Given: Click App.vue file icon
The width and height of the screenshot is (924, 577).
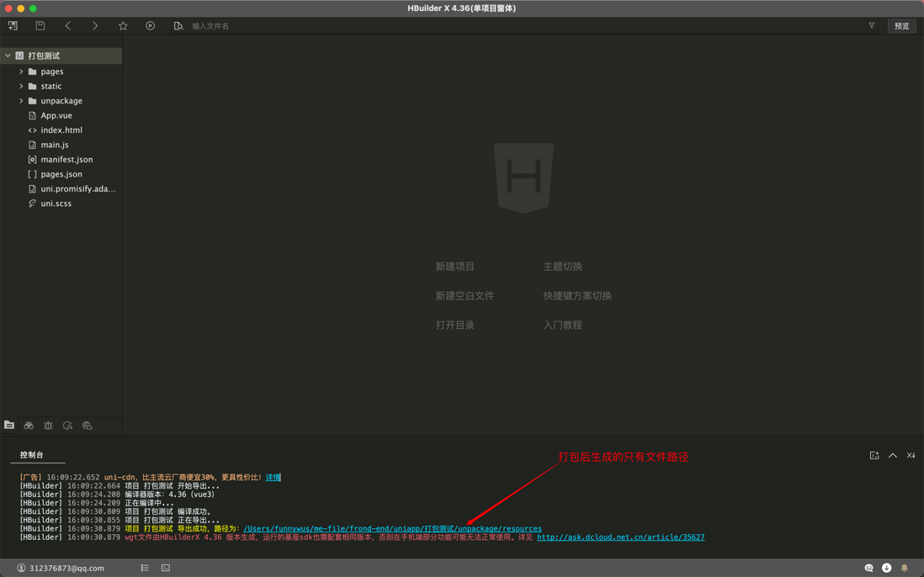Looking at the screenshot, I should (33, 115).
